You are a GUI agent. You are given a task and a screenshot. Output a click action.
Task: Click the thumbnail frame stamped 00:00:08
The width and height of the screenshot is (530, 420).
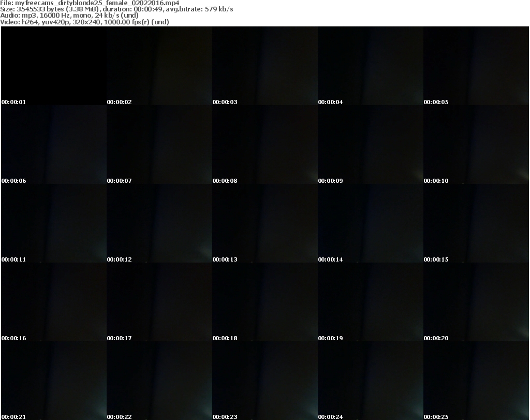point(265,144)
